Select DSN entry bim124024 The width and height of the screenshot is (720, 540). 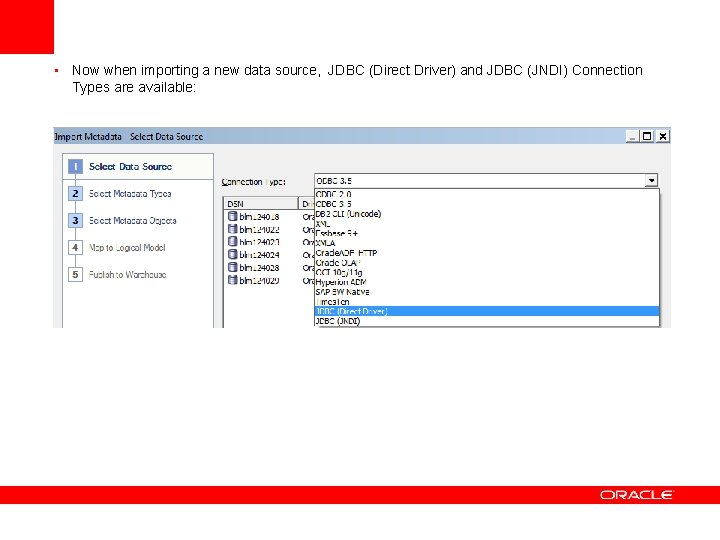(x=259, y=255)
